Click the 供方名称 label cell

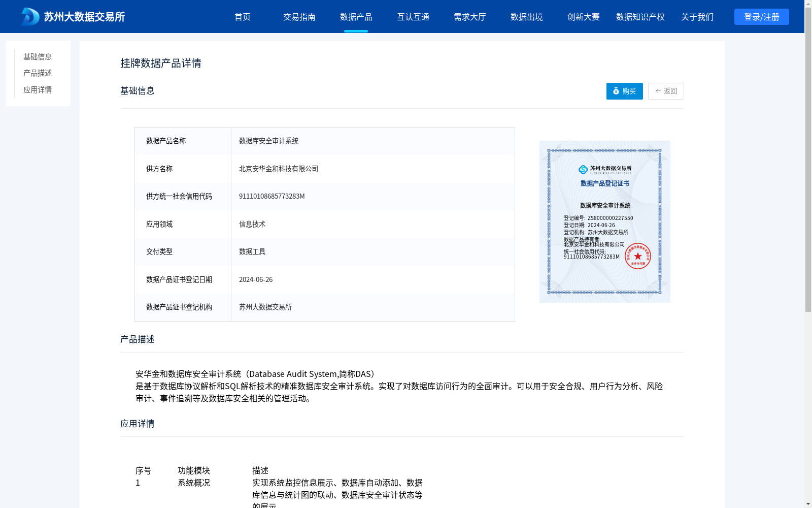click(183, 169)
